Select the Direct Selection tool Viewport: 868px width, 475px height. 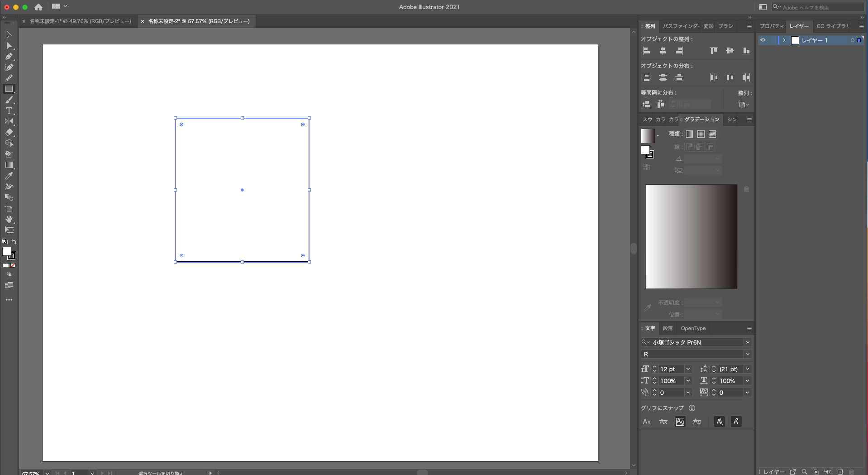9,46
